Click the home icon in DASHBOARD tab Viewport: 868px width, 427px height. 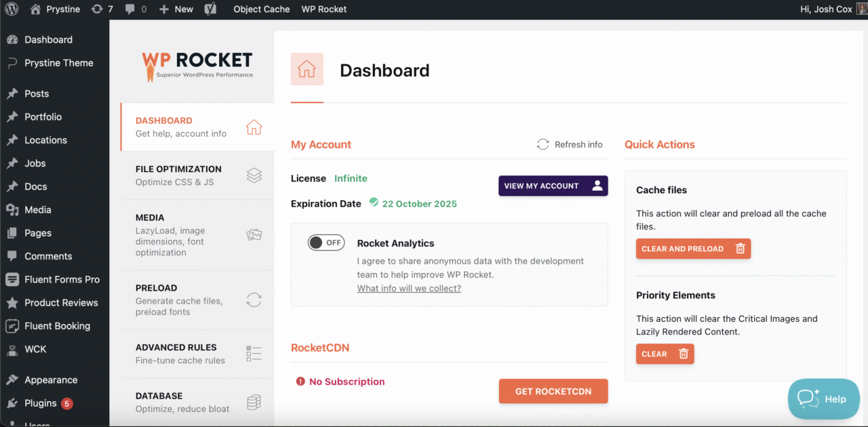254,127
